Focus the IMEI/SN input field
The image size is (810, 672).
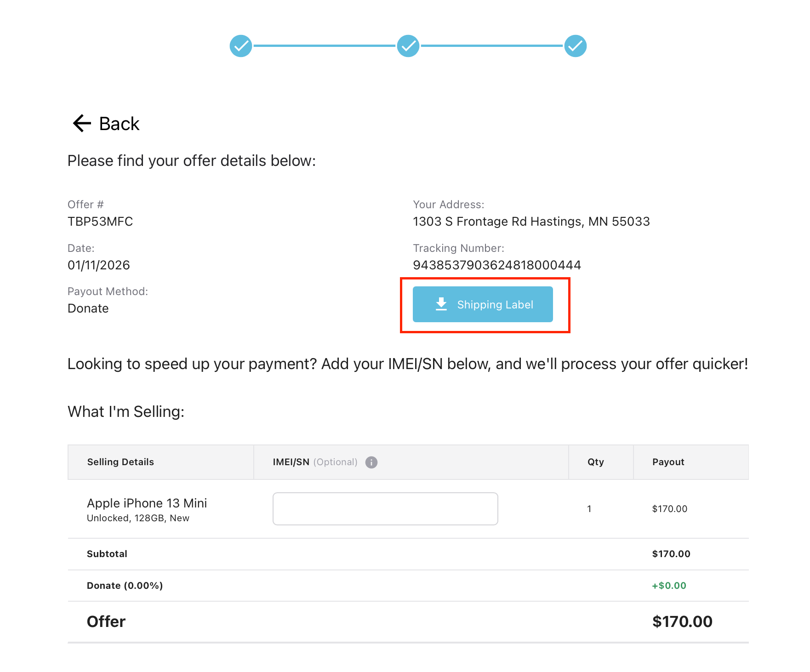point(385,509)
